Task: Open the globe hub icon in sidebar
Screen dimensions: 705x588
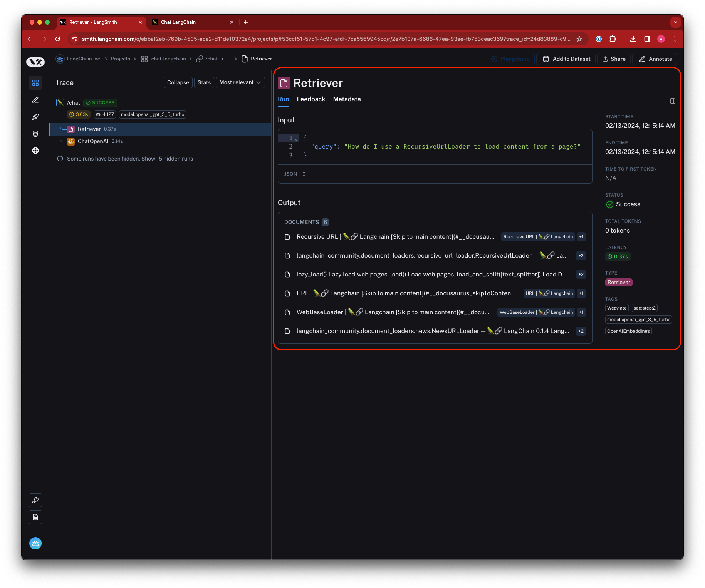Action: pos(35,151)
